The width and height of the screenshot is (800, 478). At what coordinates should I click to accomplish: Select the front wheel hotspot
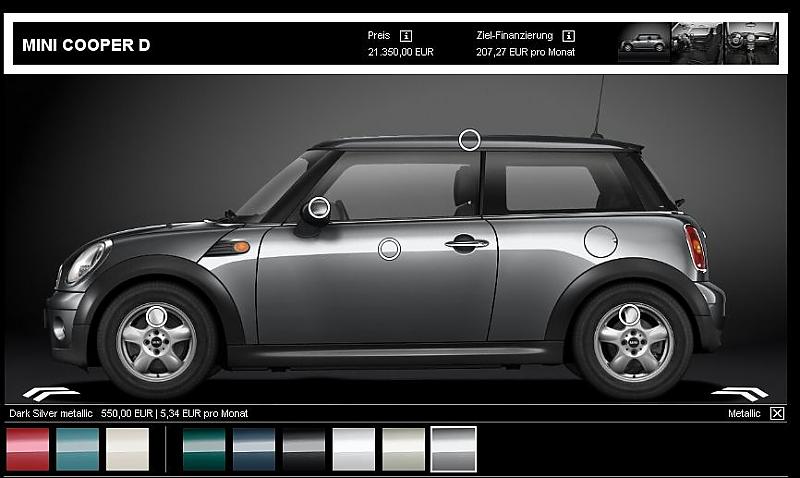coord(156,316)
